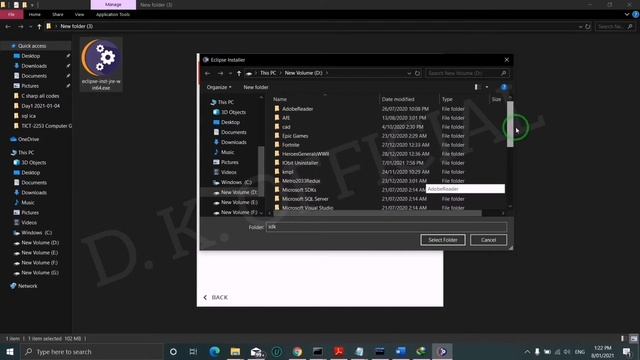
Task: Click the Eclipse Installer taskbar icon
Action: (442, 351)
